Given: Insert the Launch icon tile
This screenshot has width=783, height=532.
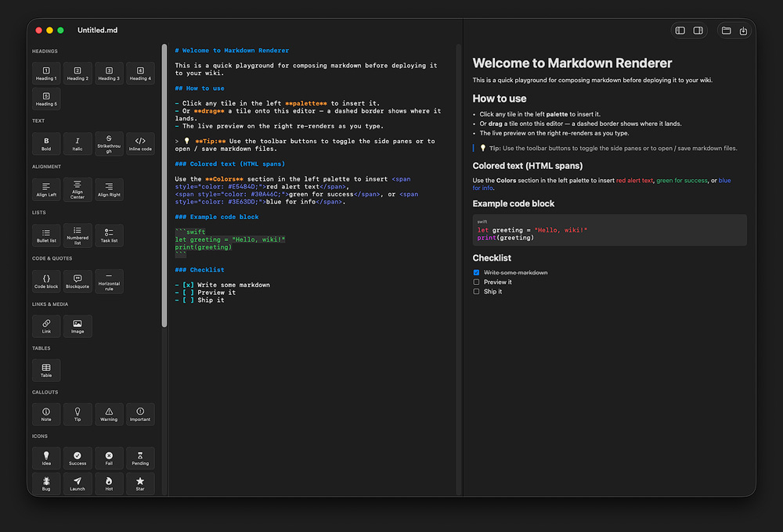Looking at the screenshot, I should (x=78, y=483).
